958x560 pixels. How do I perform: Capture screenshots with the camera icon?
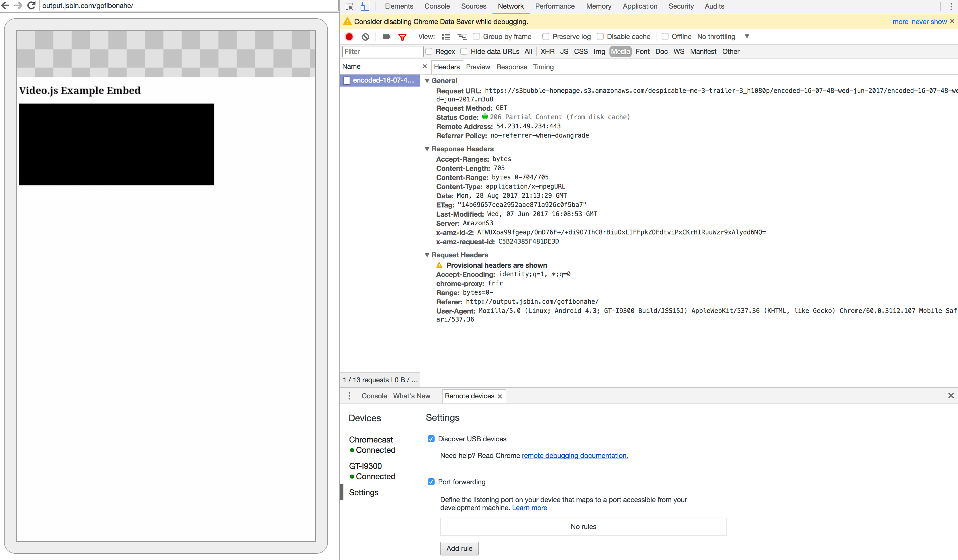pos(386,36)
